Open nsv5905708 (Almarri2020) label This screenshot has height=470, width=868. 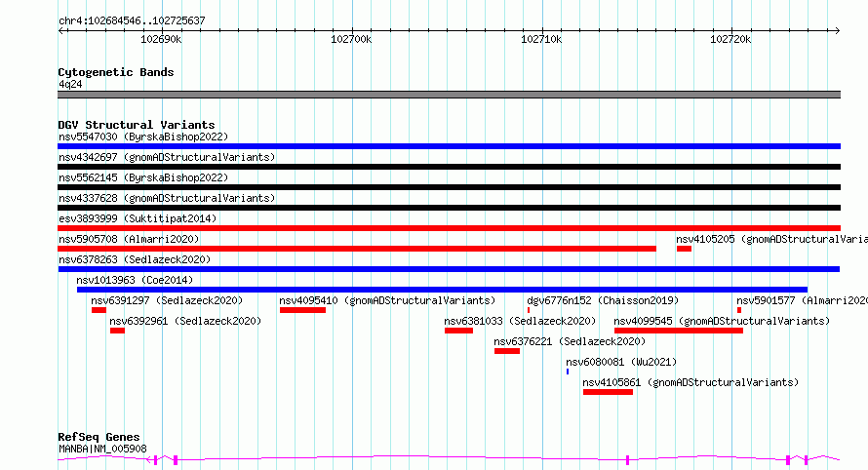pyautogui.click(x=129, y=239)
